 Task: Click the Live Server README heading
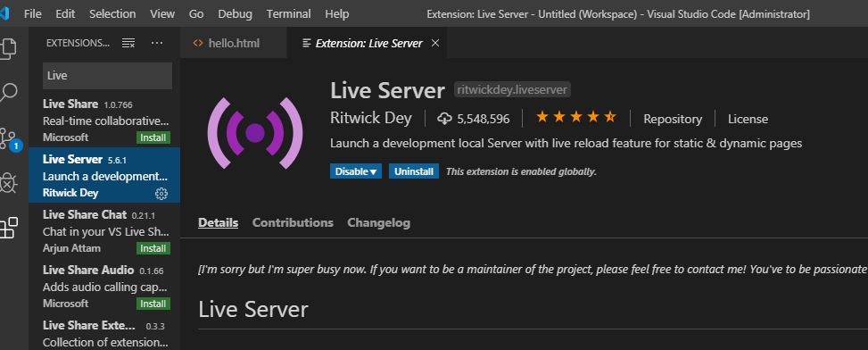point(253,309)
